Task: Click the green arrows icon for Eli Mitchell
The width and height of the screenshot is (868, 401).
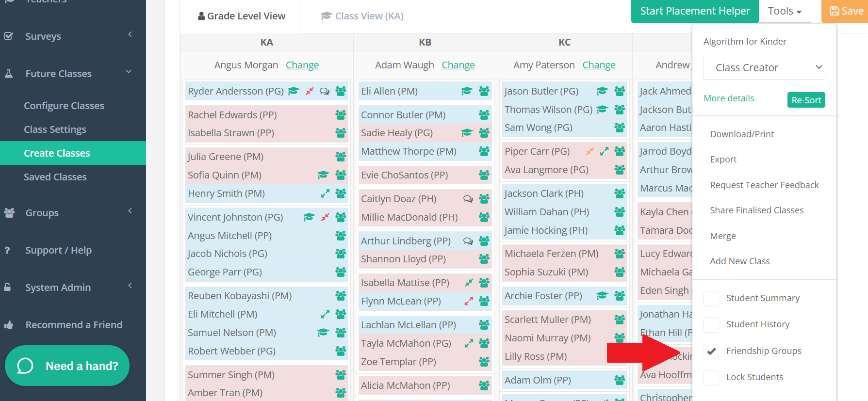Action: click(x=325, y=314)
